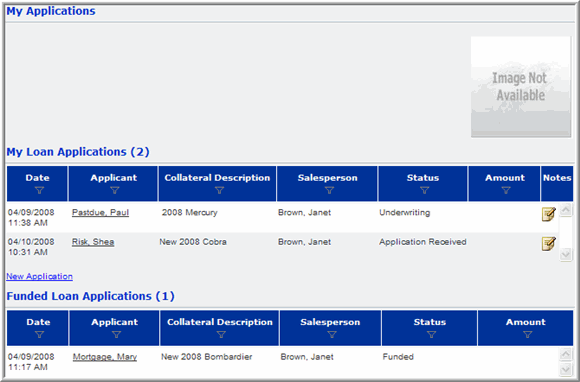The height and width of the screenshot is (382, 580).
Task: Click down arrow in My Loan Applications scrollbar
Action: pos(566,254)
